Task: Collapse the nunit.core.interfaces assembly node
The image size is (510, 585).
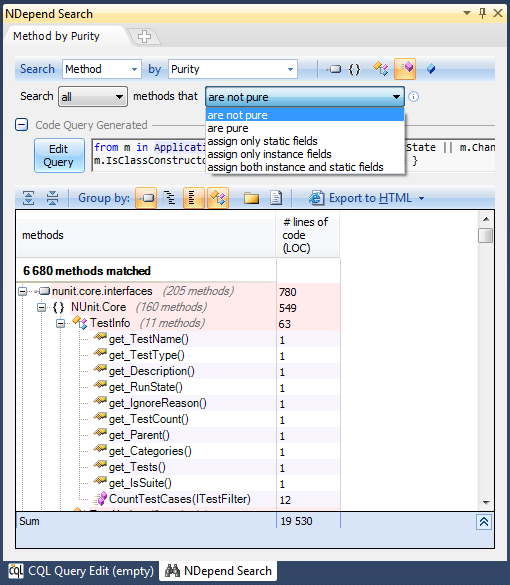Action: (23, 291)
